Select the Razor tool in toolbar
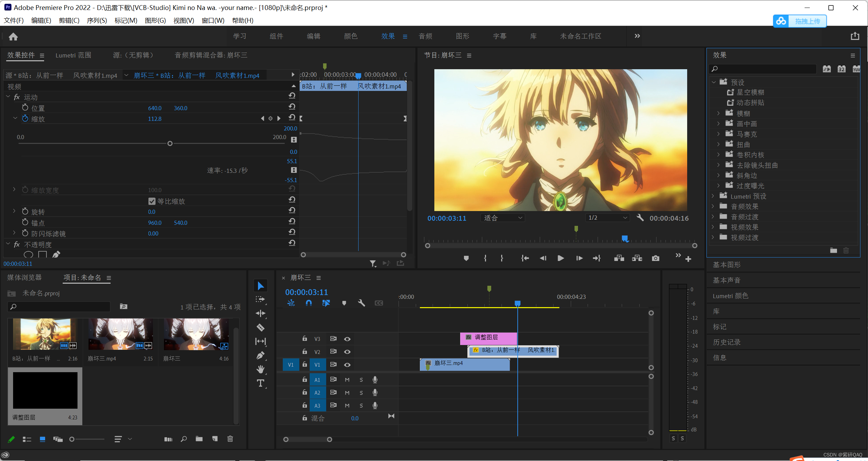868x461 pixels. tap(260, 327)
